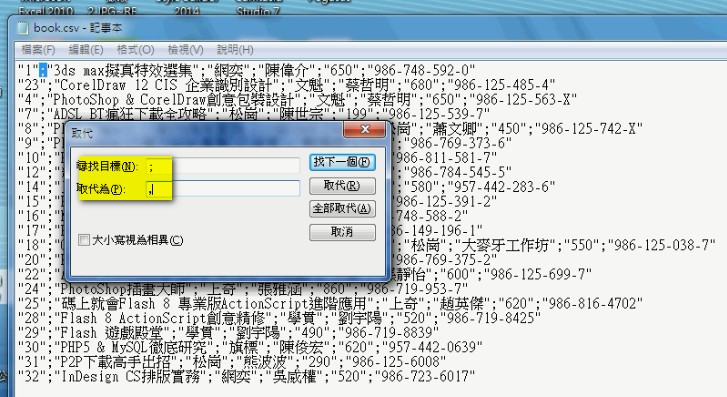
Task: Click the text "CorelDraw 12 CIS 企業識別設計"
Action: pyautogui.click(x=166, y=85)
